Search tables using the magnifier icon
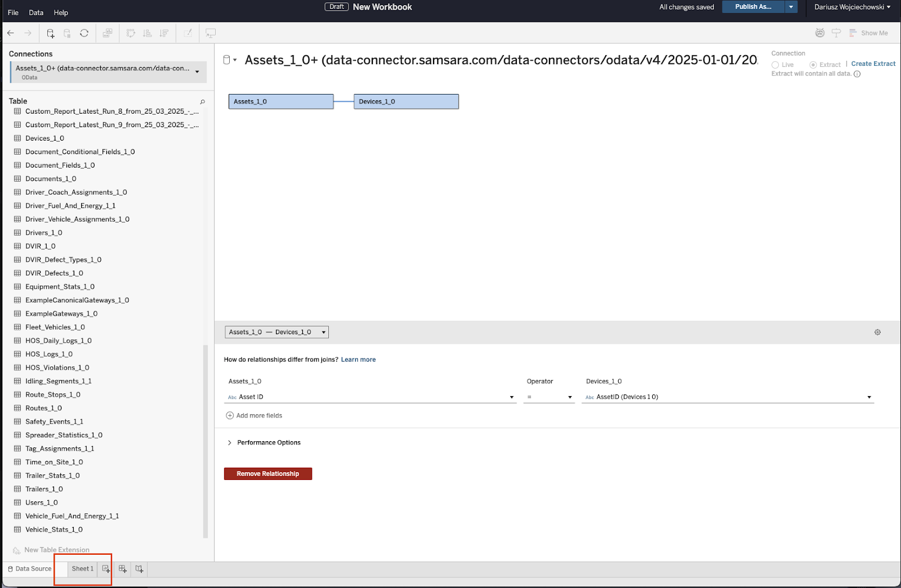Viewport: 901px width, 588px height. click(202, 102)
